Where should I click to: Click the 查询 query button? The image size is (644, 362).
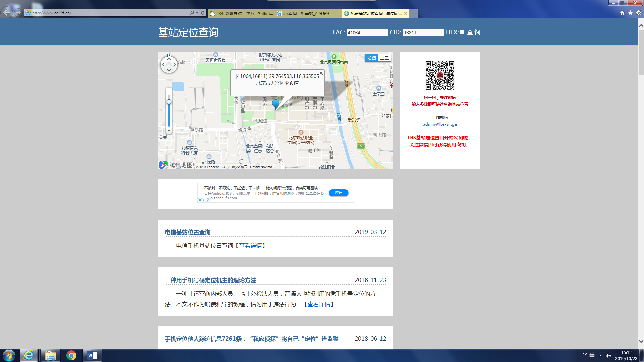(x=473, y=32)
